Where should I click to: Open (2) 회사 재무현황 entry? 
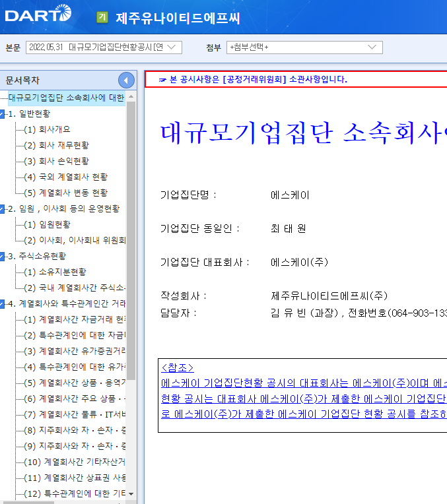click(x=56, y=145)
